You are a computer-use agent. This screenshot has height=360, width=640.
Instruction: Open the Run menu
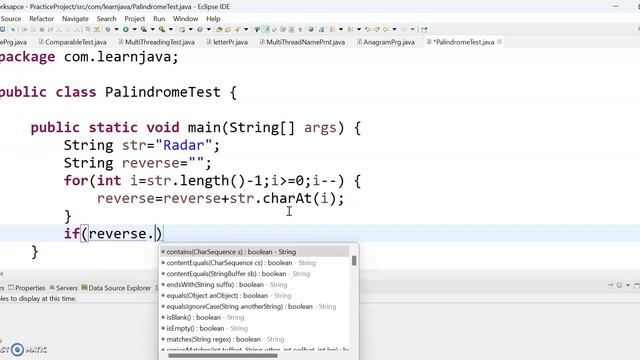pyautogui.click(x=159, y=19)
